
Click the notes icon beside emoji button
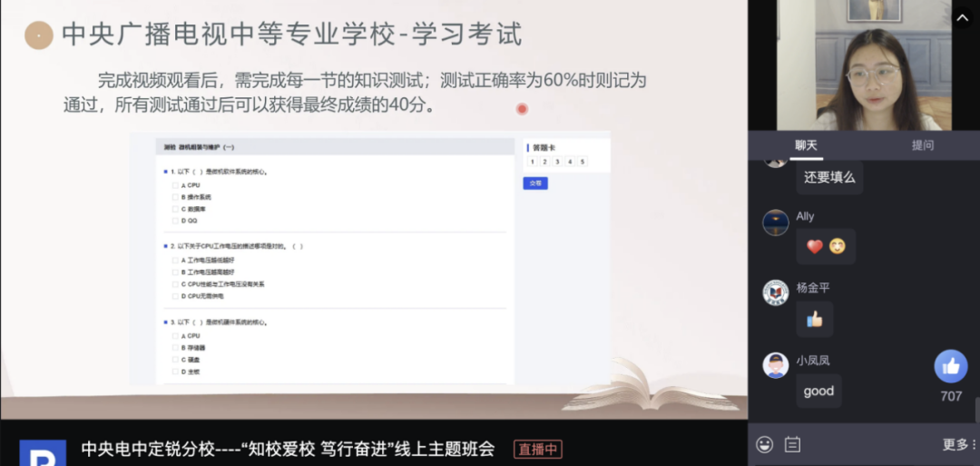(x=792, y=445)
